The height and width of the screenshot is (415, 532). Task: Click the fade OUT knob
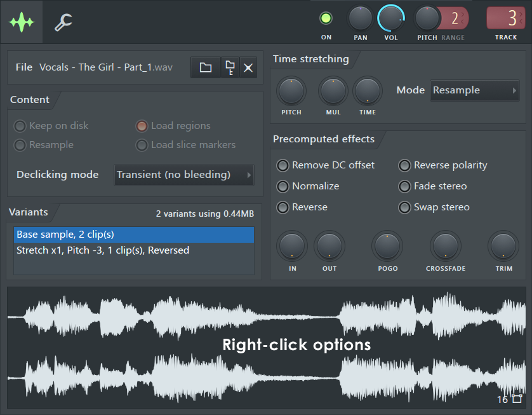pos(329,246)
